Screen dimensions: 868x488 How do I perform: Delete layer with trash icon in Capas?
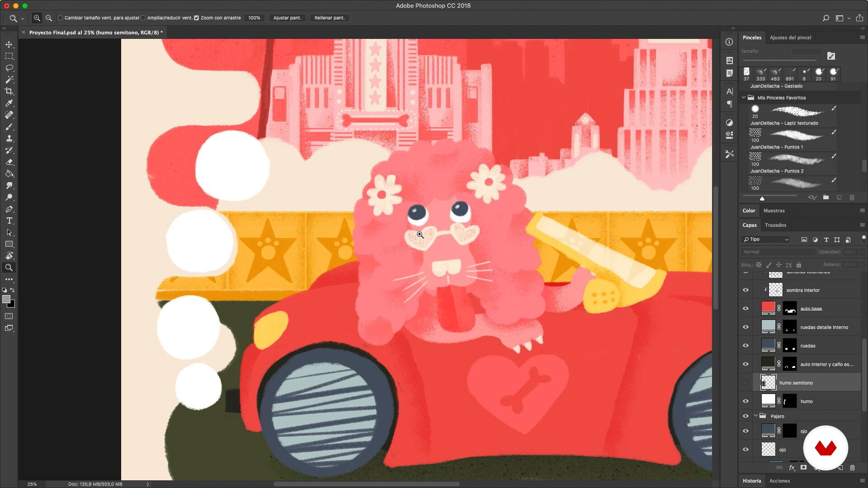(852, 468)
